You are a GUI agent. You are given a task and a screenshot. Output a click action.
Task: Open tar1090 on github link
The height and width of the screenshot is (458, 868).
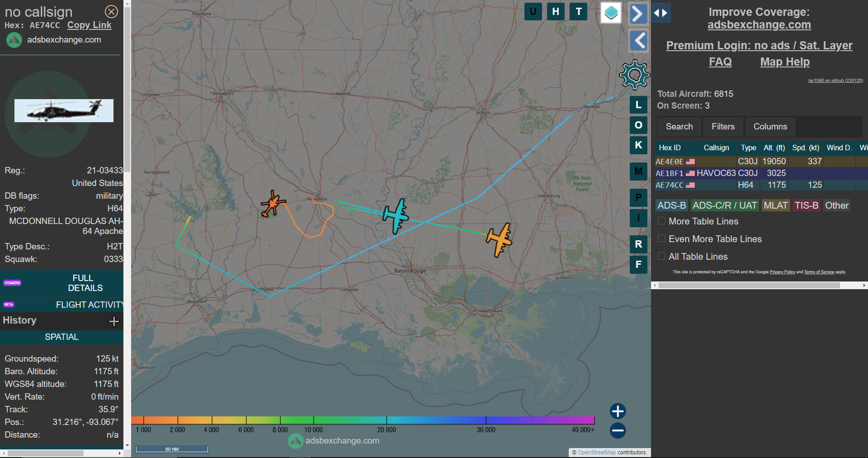click(x=835, y=81)
